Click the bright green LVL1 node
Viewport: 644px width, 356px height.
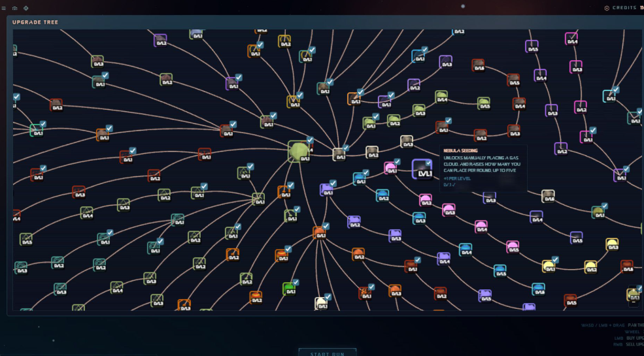[x=289, y=289]
